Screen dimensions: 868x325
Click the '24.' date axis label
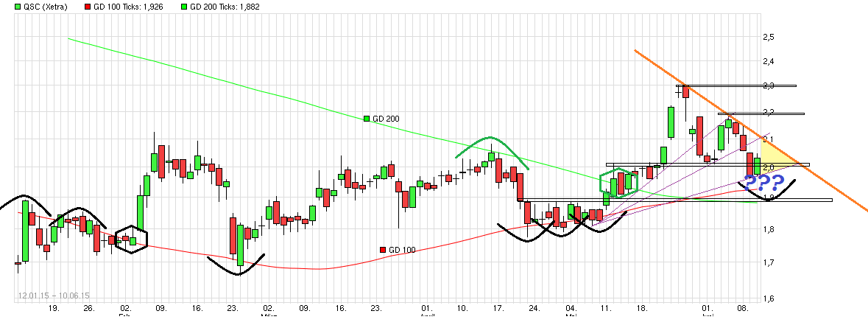pos(534,309)
